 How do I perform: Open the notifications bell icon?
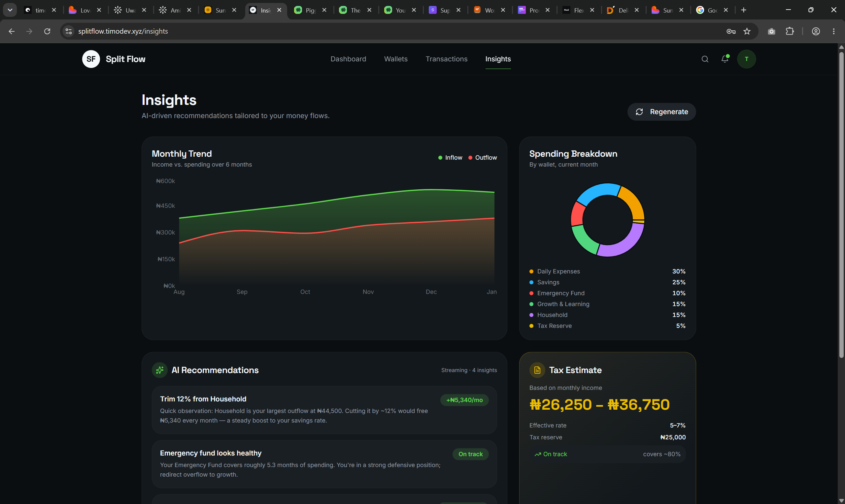tap(725, 59)
